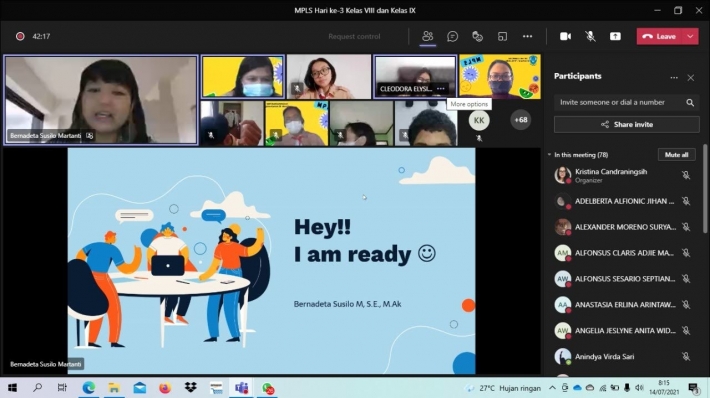The height and width of the screenshot is (398, 710).
Task: Click the Share invite button
Action: (x=627, y=125)
